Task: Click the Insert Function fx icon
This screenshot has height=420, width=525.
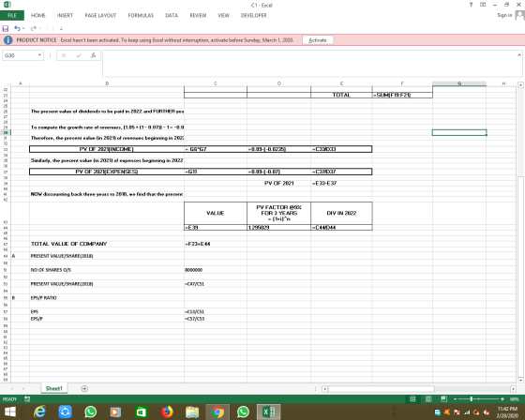Action: [94, 55]
